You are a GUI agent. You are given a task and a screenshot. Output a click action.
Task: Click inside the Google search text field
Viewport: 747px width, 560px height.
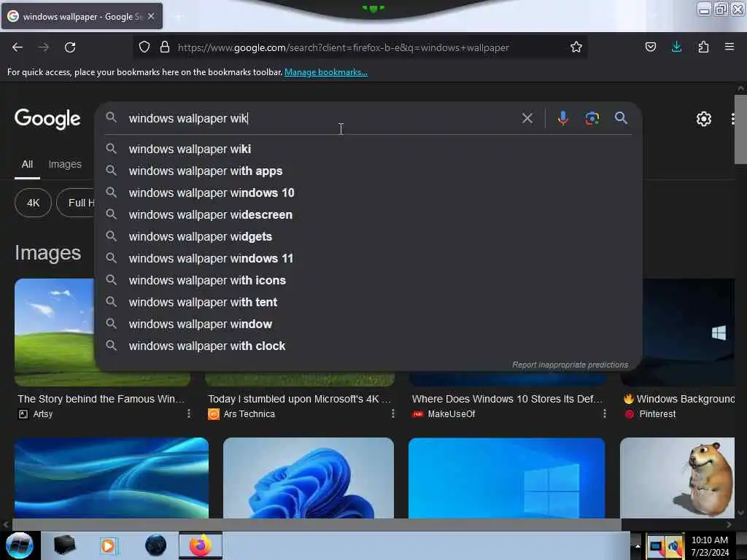pos(320,118)
